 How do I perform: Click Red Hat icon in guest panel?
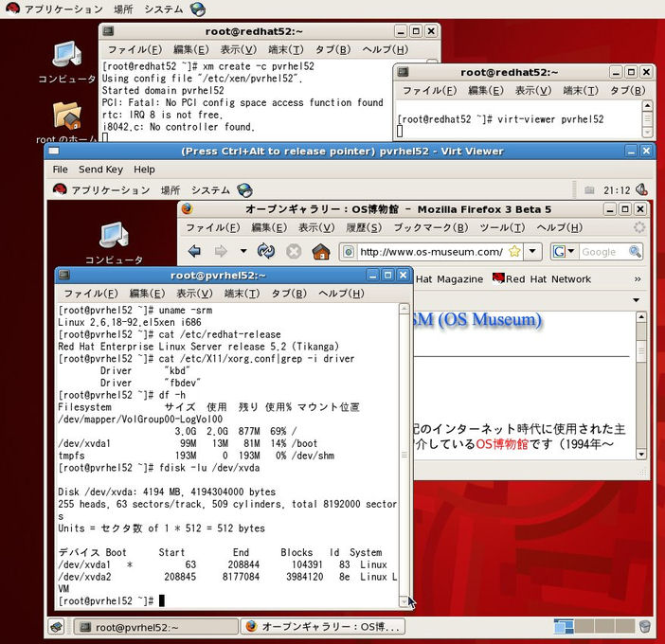pyautogui.click(x=60, y=189)
